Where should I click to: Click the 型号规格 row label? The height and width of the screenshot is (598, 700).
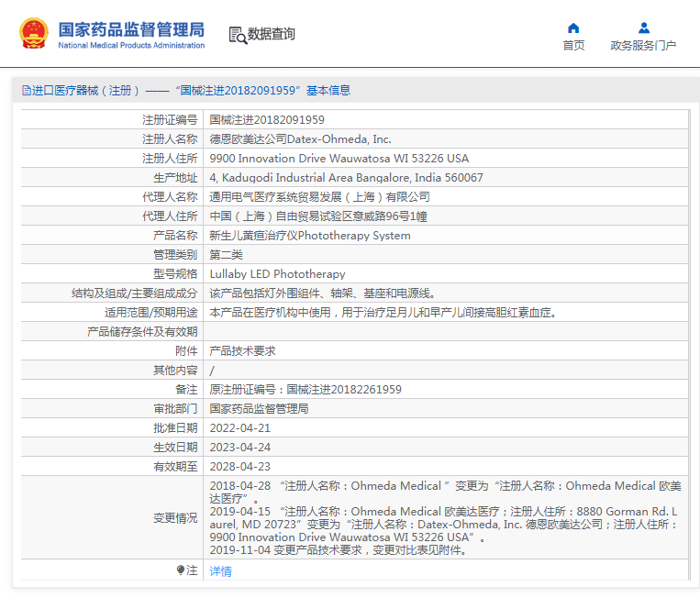pyautogui.click(x=175, y=274)
